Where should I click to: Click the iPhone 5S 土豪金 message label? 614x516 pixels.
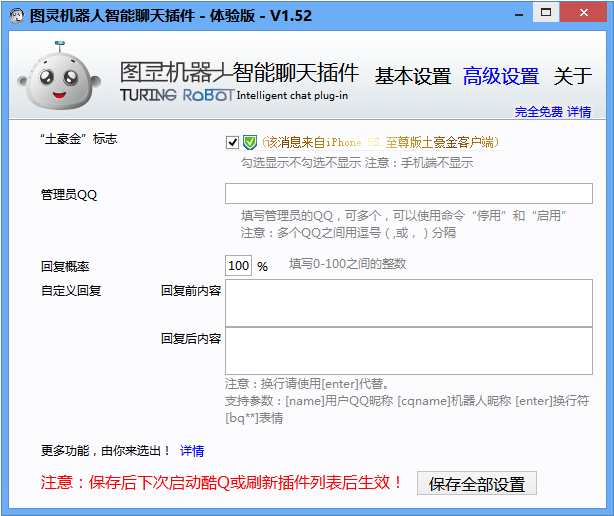tap(380, 143)
